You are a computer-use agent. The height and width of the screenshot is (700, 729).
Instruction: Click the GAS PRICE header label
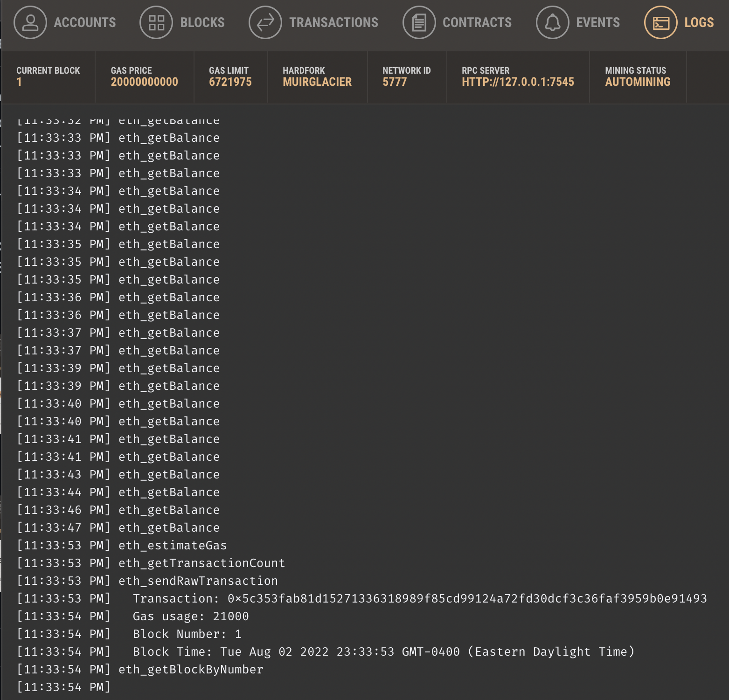coord(132,70)
